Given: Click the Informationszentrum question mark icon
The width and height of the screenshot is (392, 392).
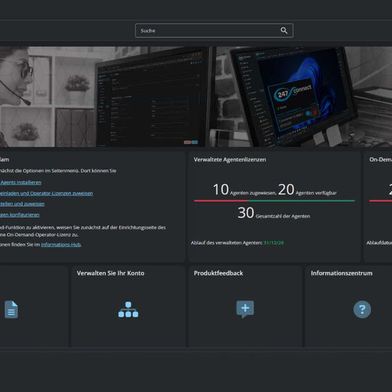Looking at the screenshot, I should tap(362, 309).
